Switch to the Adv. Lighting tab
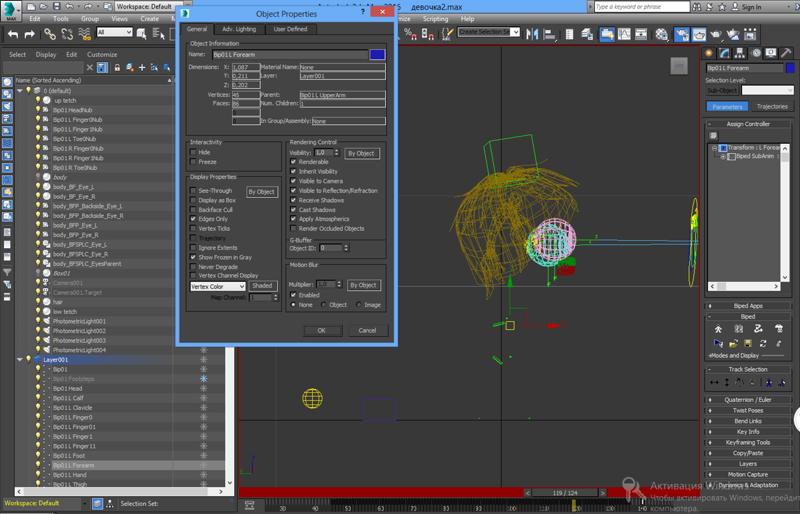Viewport: 800px width, 514px height. (x=239, y=29)
